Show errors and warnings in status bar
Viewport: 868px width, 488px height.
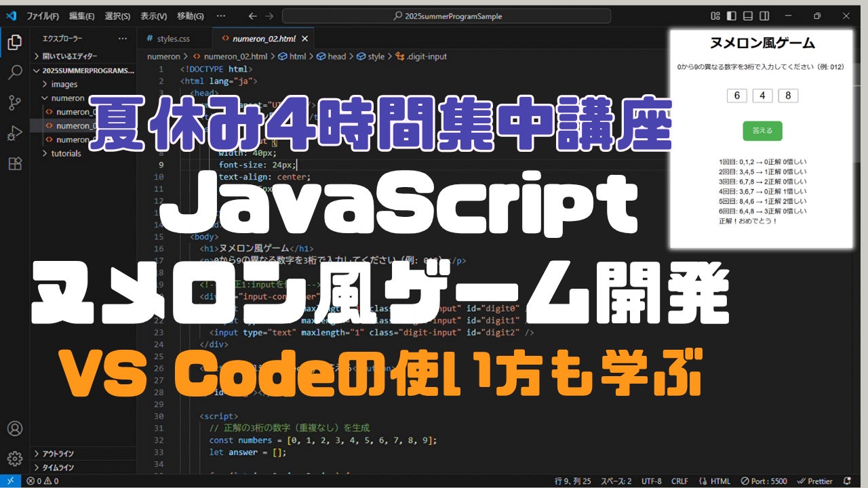42,481
